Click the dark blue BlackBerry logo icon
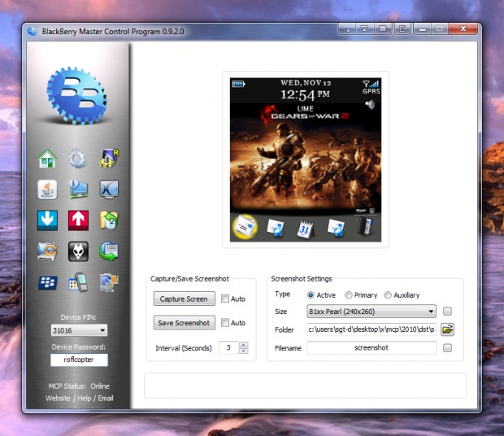Image resolution: width=504 pixels, height=436 pixels. tap(48, 282)
